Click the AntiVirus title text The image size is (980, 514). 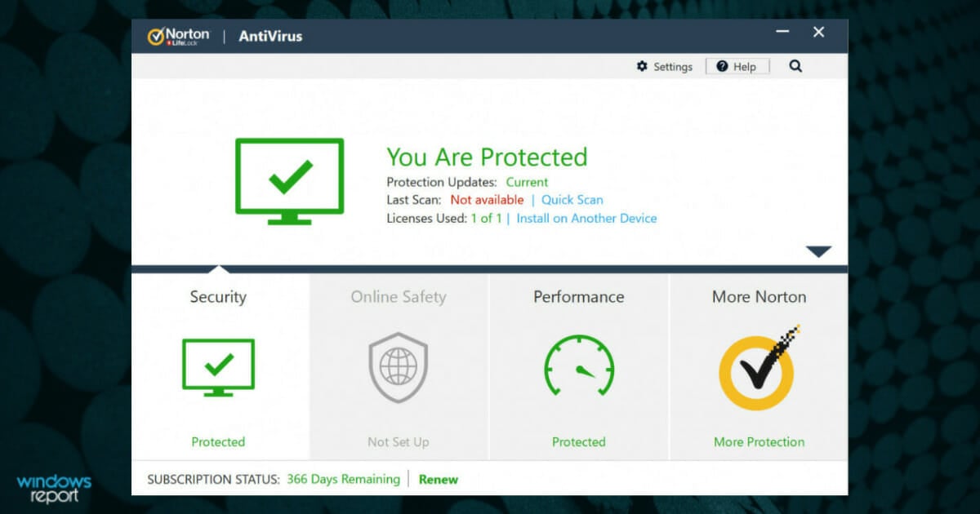(270, 36)
